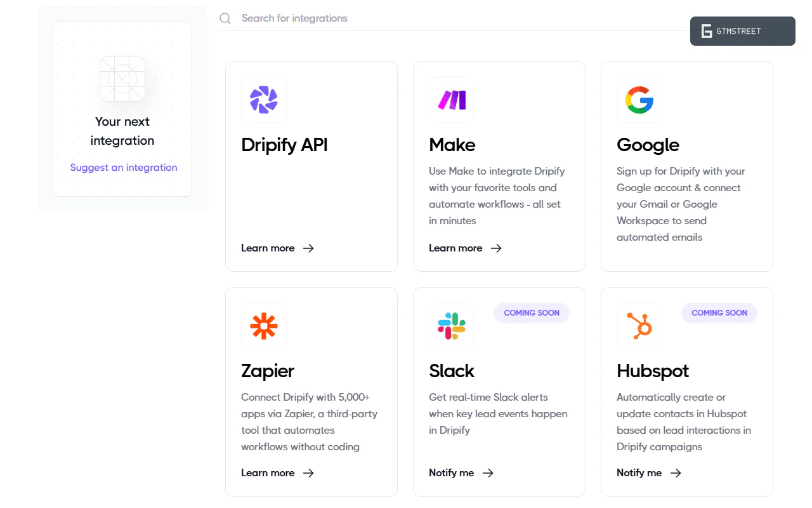
Task: Click the Your next integration text
Action: point(122,131)
